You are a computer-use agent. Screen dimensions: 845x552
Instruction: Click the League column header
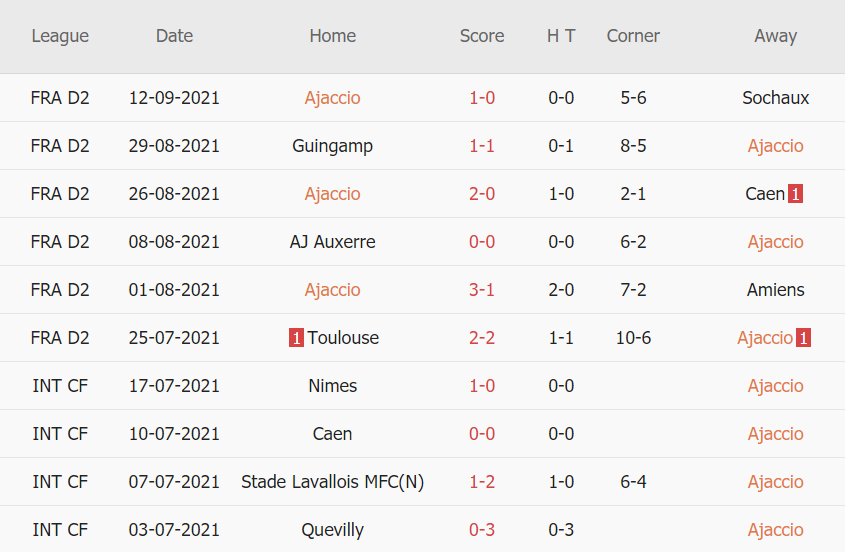click(x=60, y=36)
